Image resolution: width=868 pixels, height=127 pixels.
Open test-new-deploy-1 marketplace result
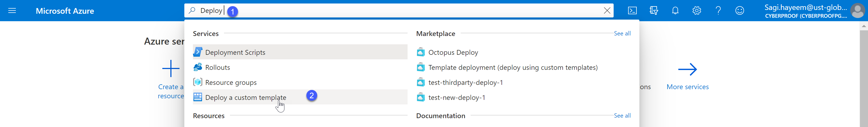coord(457,97)
